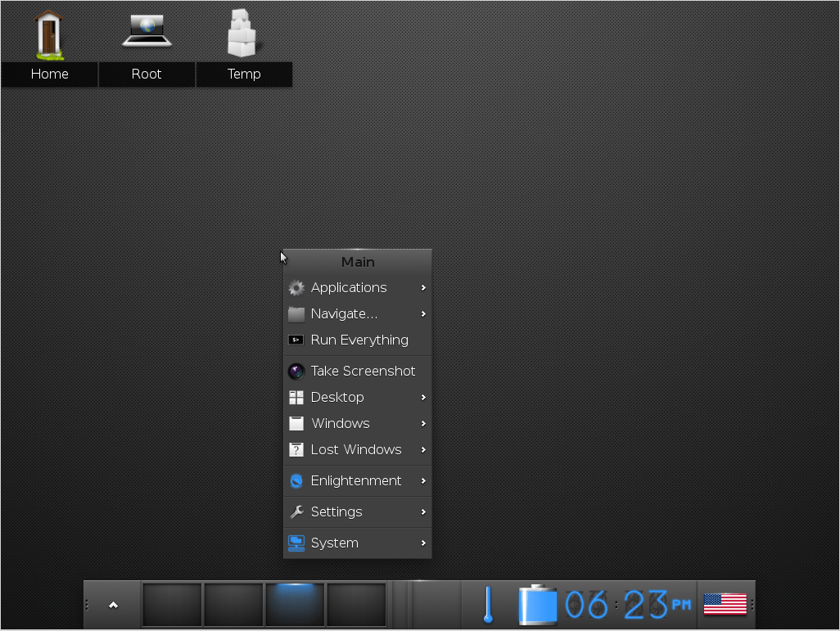Click the Settings wrench icon

point(296,512)
